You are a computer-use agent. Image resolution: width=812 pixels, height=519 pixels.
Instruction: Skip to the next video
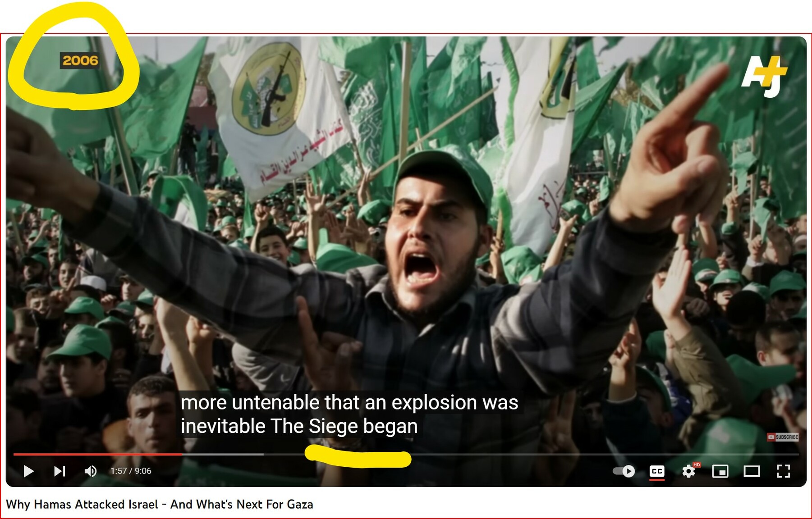[60, 471]
